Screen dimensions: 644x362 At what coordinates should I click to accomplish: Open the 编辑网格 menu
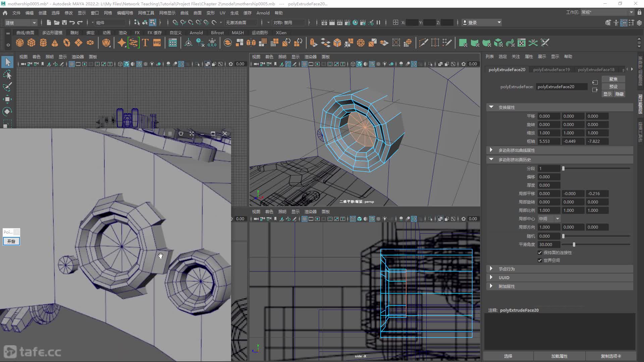tap(125, 13)
